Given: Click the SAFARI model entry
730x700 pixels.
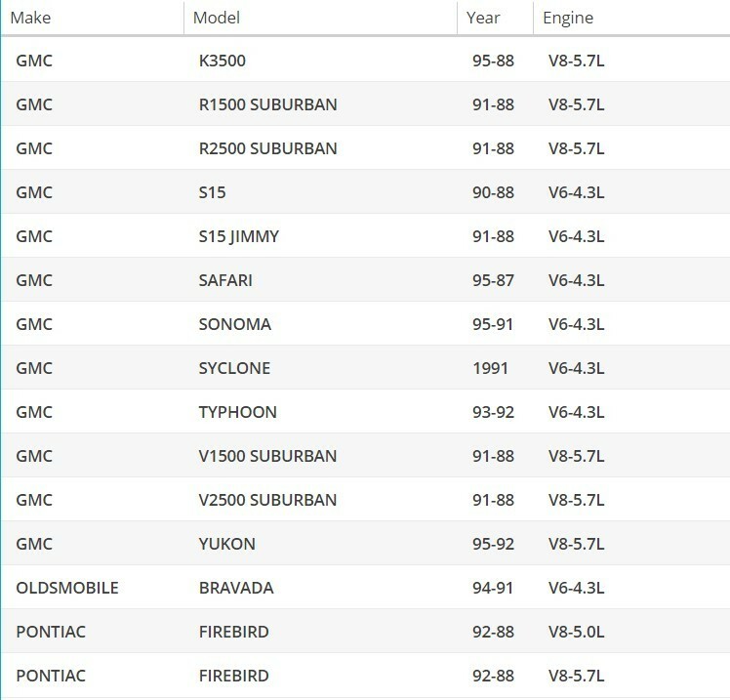Looking at the screenshot, I should pos(225,280).
